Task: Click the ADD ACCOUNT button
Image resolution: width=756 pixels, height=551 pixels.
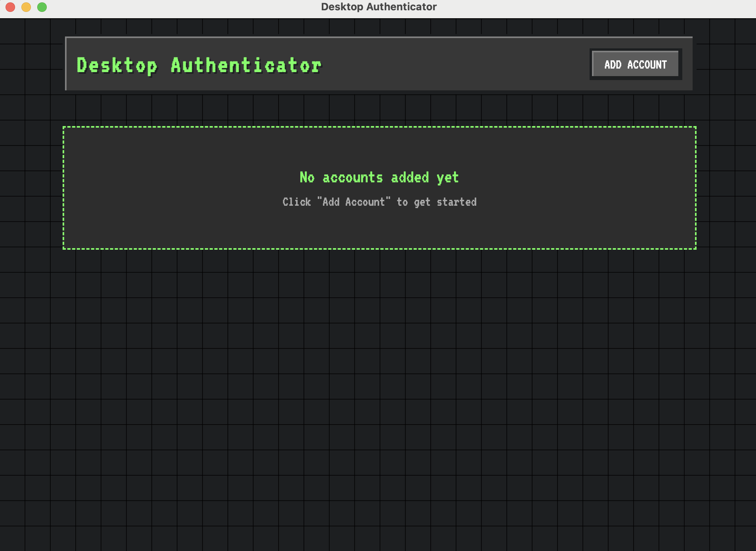Action: point(634,64)
